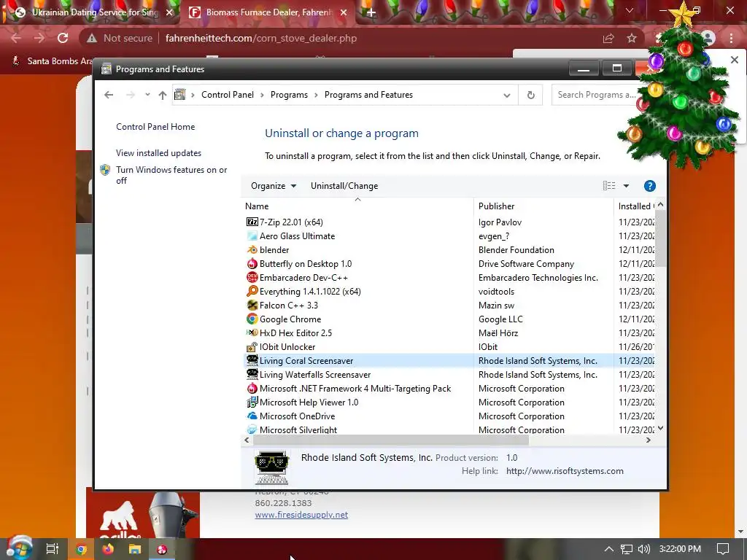This screenshot has width=747, height=560.
Task: Open Chrome three-dot menu
Action: tap(731, 38)
